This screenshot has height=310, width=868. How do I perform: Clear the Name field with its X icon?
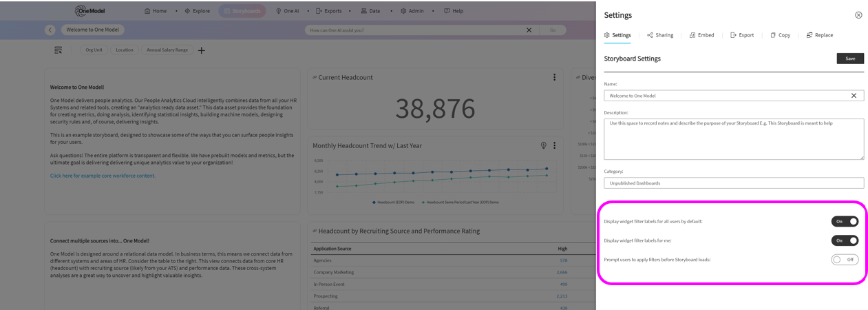(854, 96)
